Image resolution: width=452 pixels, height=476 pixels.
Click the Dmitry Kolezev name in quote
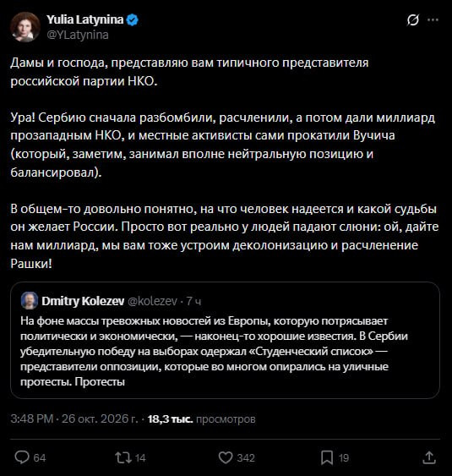pos(83,301)
